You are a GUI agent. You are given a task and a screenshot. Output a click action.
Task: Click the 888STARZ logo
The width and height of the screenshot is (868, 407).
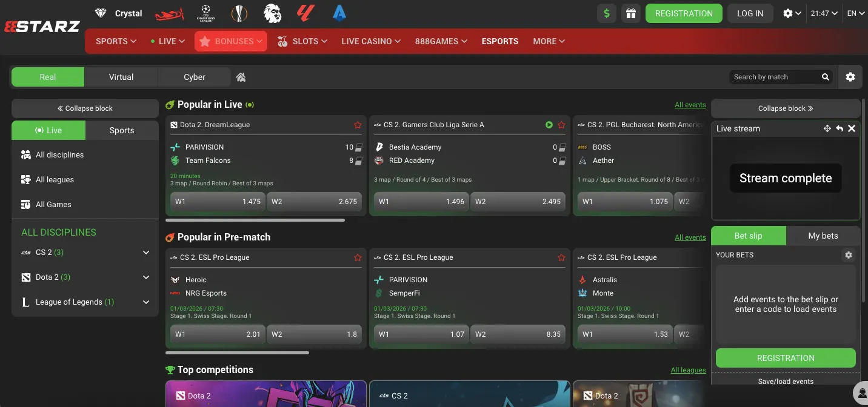pyautogui.click(x=42, y=27)
